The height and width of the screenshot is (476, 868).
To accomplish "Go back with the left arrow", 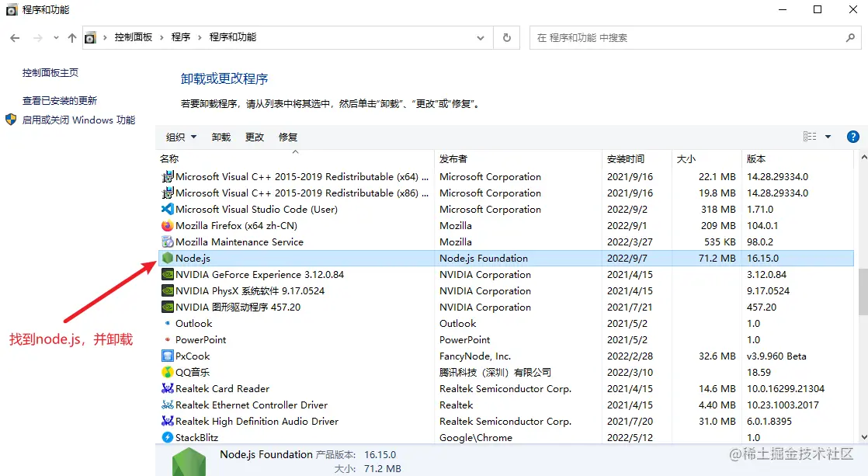I will (x=15, y=37).
